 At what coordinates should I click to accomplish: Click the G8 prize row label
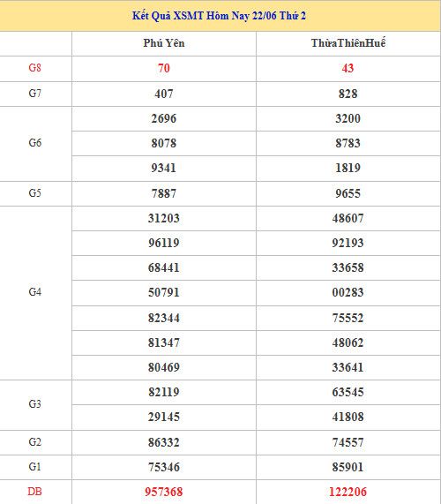(34, 68)
